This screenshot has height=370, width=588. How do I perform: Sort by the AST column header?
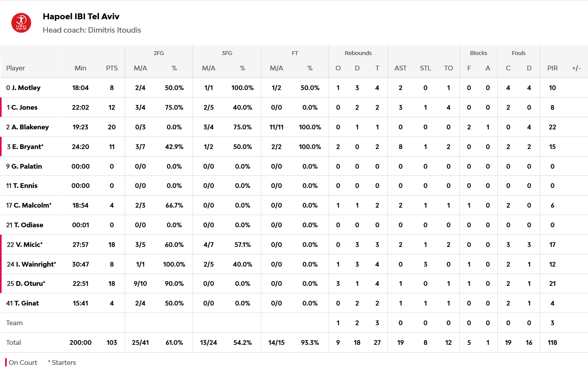(x=401, y=68)
